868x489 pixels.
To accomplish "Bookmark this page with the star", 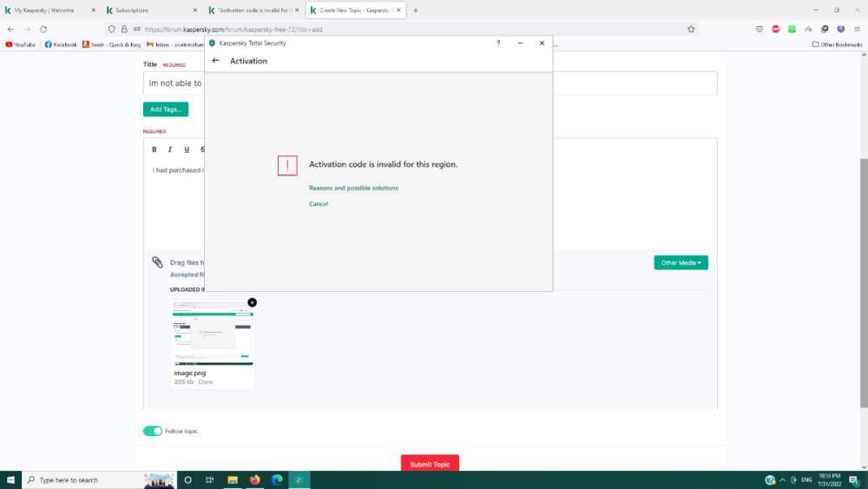I will click(691, 30).
